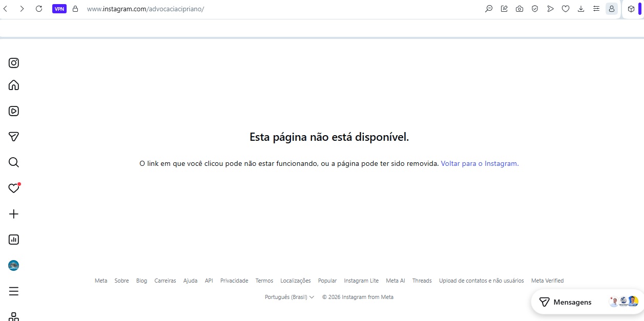Click the send flow arrow icon
The width and height of the screenshot is (644, 321).
(550, 9)
